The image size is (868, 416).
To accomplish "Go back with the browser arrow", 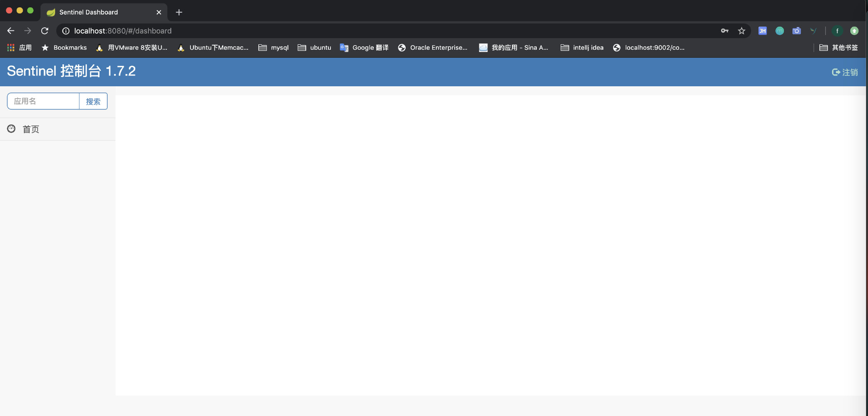I will [11, 31].
